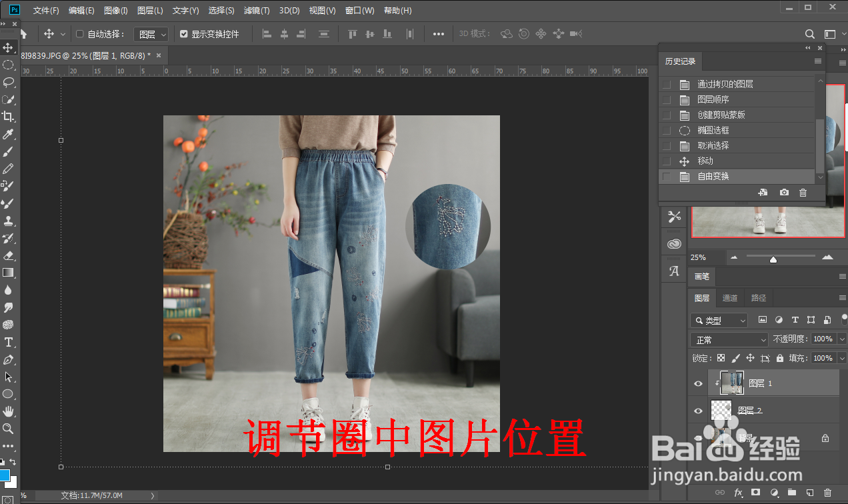Open the 图层 auto-select target dropdown
848x504 pixels.
151,34
